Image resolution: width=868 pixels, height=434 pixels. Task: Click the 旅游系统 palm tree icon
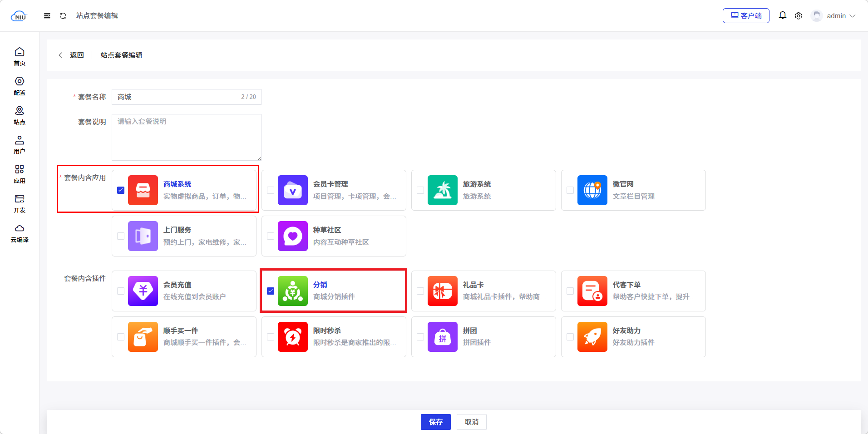coord(443,190)
